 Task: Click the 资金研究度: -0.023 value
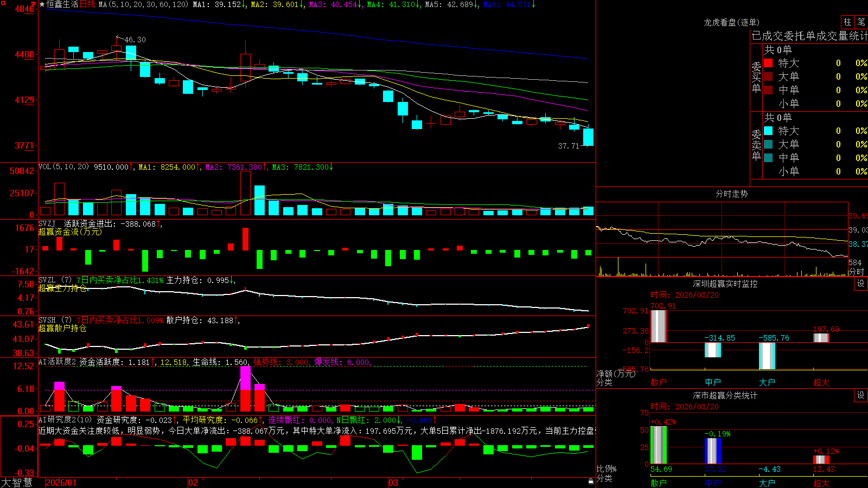tap(136, 420)
